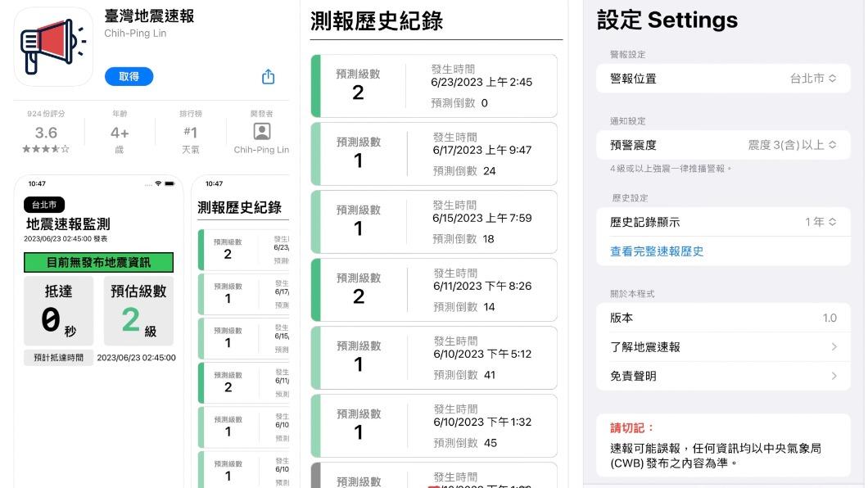Viewport: 868px width, 488px height.
Task: Click the 3.6 rating score
Action: point(46,133)
